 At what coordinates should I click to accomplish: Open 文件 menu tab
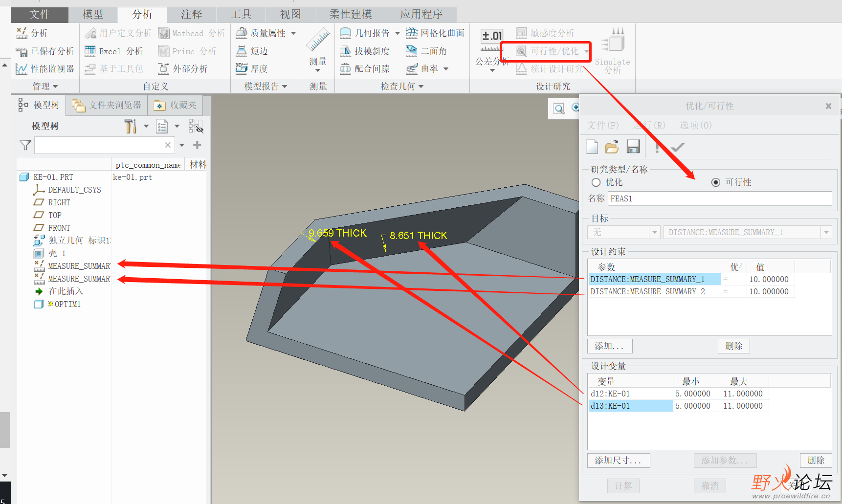pyautogui.click(x=40, y=15)
